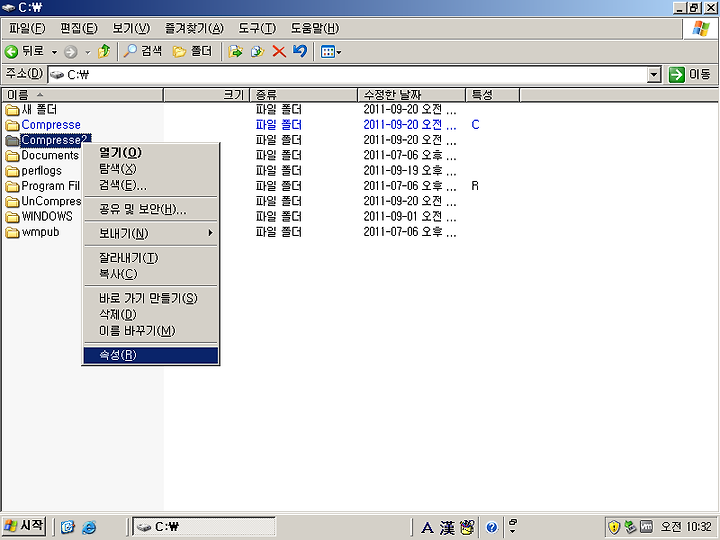Go up one folder level icon
Viewport: 720px width, 540px height.
tap(104, 51)
